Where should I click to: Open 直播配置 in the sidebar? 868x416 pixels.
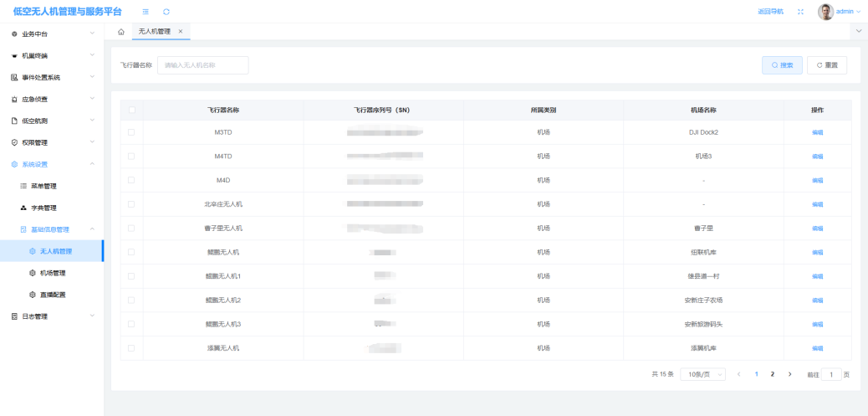pyautogui.click(x=52, y=295)
